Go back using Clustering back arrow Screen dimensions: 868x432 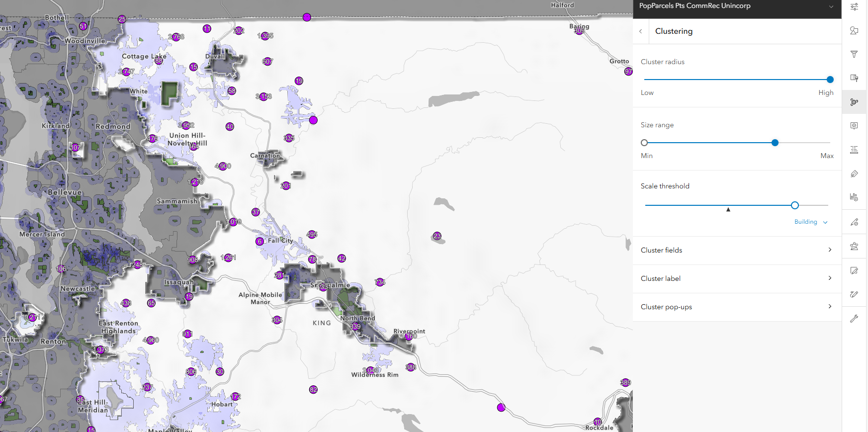pyautogui.click(x=641, y=31)
